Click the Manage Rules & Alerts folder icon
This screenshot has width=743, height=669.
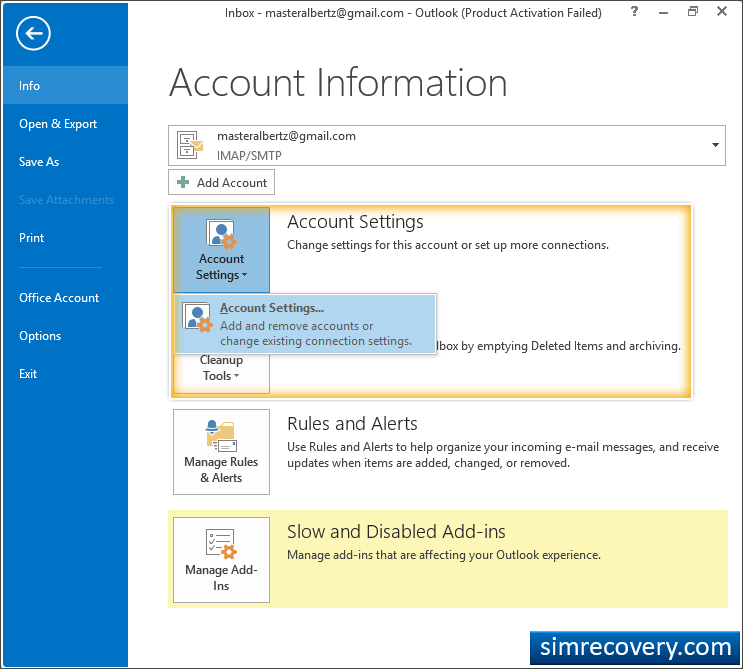tap(221, 436)
